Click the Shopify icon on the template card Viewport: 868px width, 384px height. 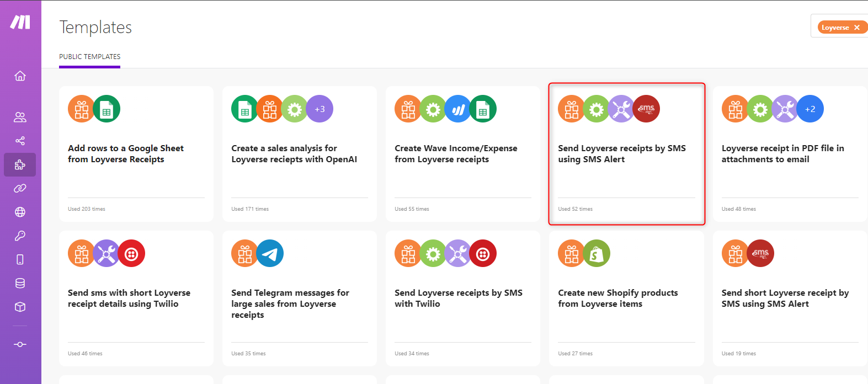point(597,253)
